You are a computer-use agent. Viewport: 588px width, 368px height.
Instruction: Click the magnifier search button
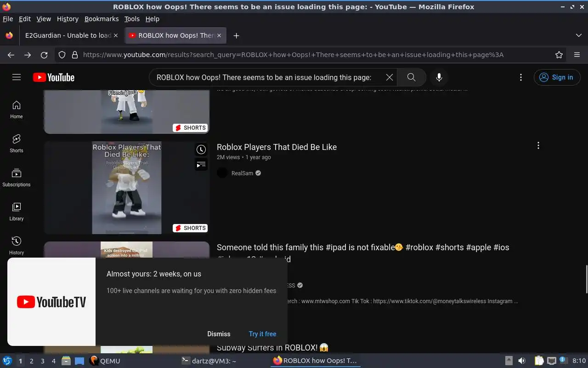[x=411, y=77]
